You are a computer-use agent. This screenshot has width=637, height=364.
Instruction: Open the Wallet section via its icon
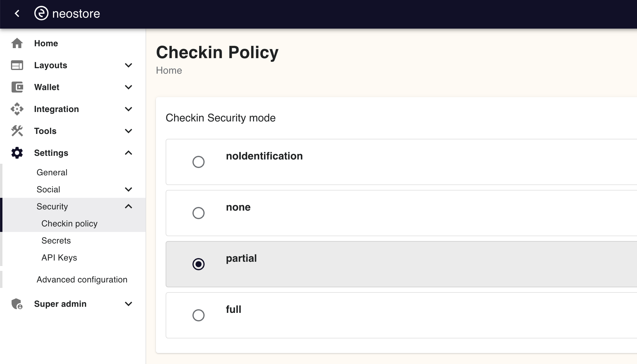tap(17, 87)
